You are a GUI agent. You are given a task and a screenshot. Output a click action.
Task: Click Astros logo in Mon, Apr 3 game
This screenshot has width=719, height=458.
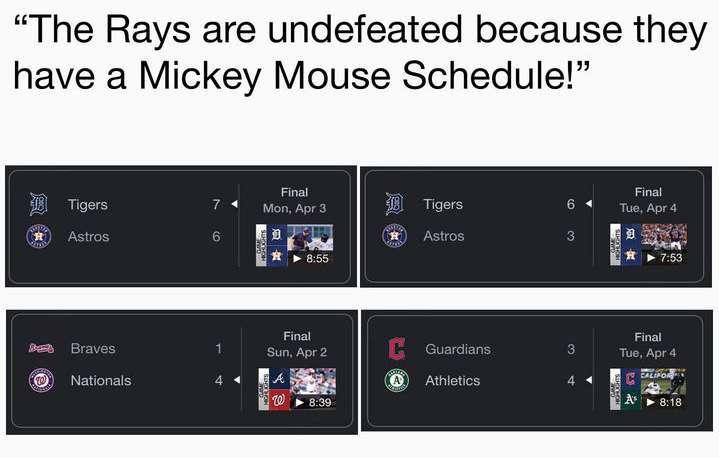tap(40, 237)
